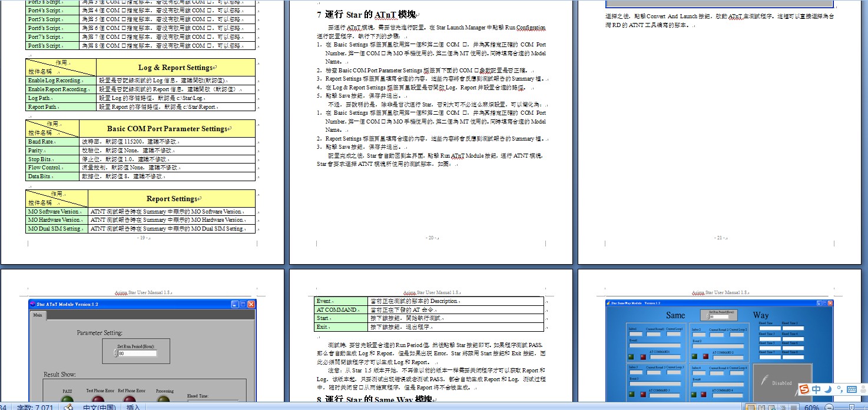Switch to Full Screen Reading view

761,407
